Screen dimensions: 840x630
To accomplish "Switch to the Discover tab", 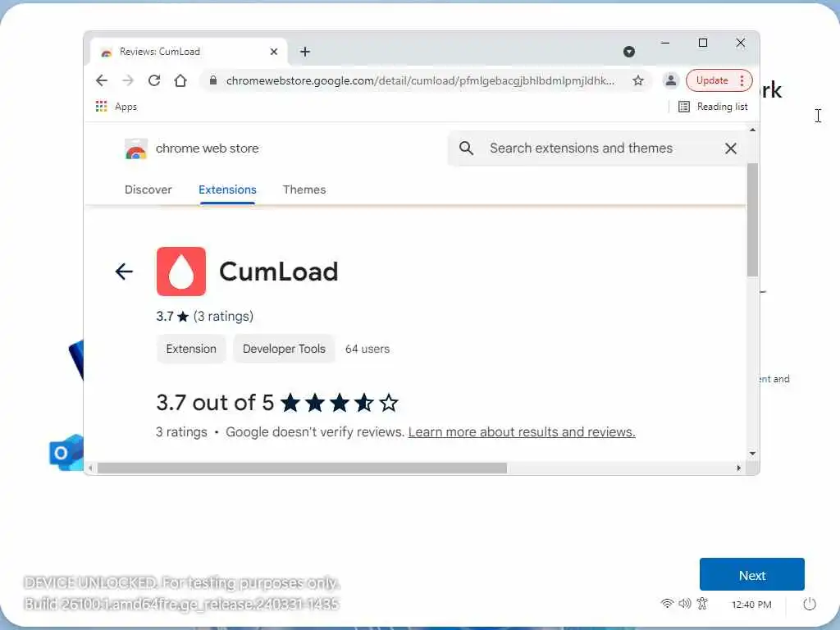I will tap(148, 189).
